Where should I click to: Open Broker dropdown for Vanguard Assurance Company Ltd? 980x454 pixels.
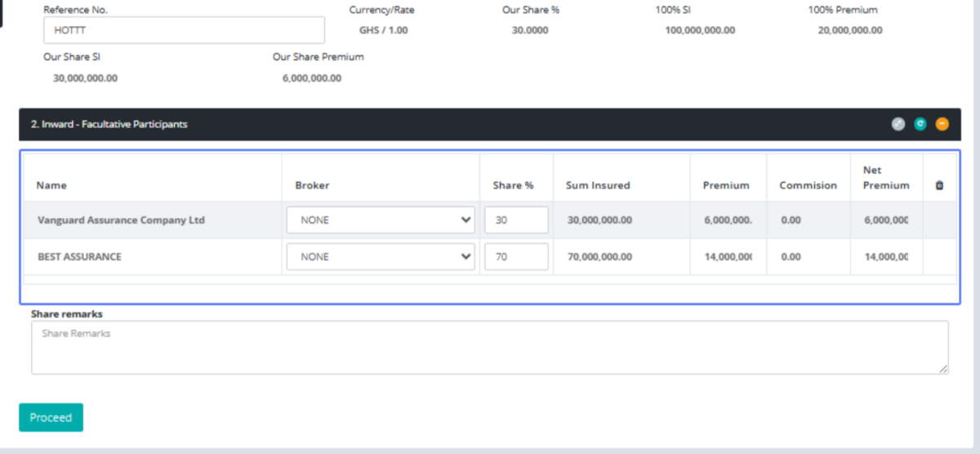[x=381, y=220]
